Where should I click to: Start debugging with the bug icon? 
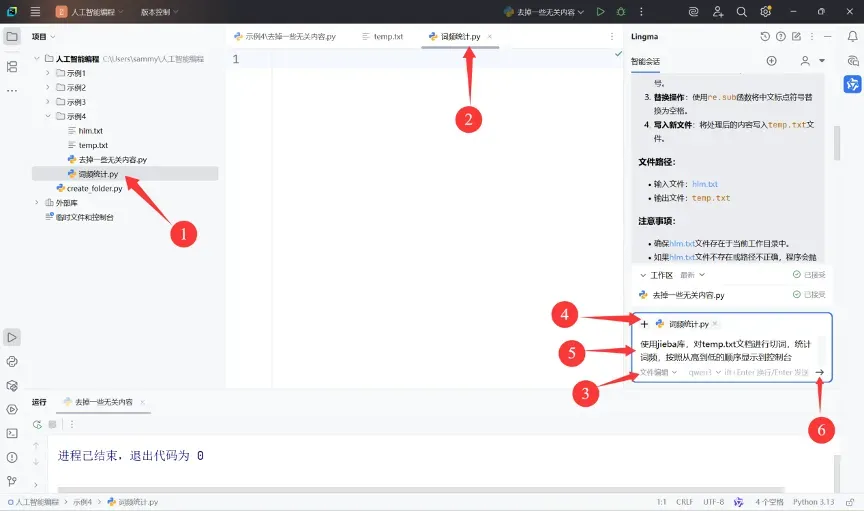(x=621, y=12)
